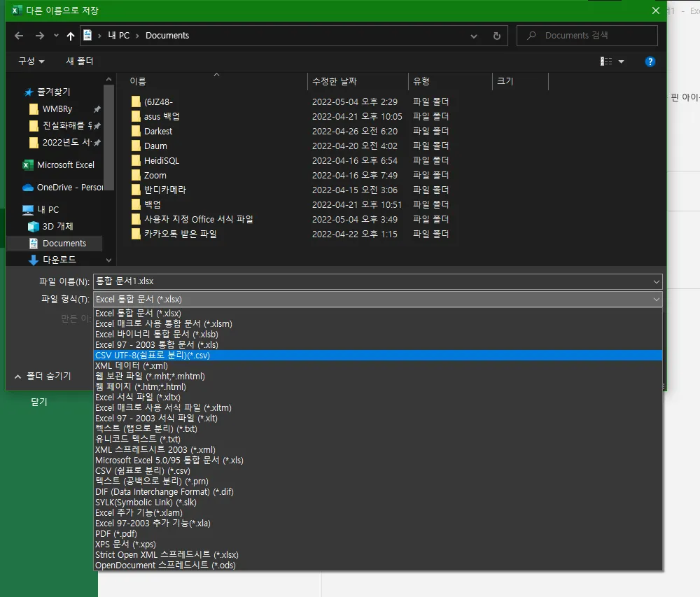Click folder icon of 반디카메라

point(136,190)
